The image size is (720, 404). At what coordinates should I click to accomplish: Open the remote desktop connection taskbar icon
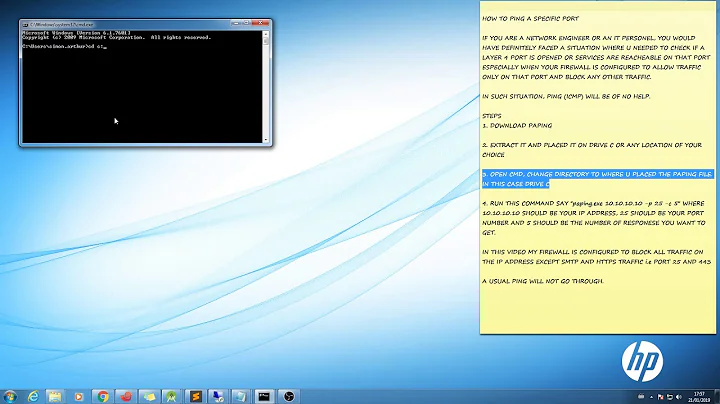(x=219, y=396)
